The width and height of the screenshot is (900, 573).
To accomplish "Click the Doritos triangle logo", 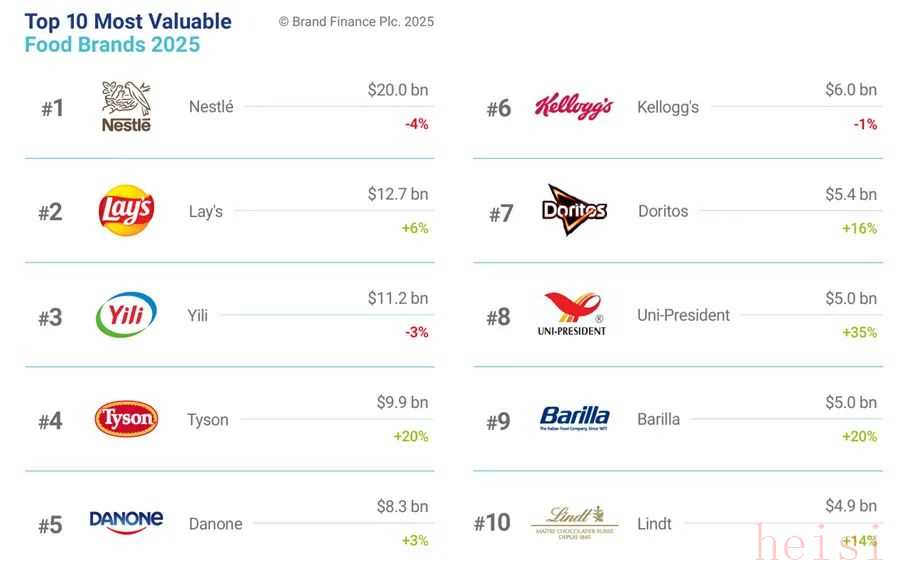I will pos(574,210).
